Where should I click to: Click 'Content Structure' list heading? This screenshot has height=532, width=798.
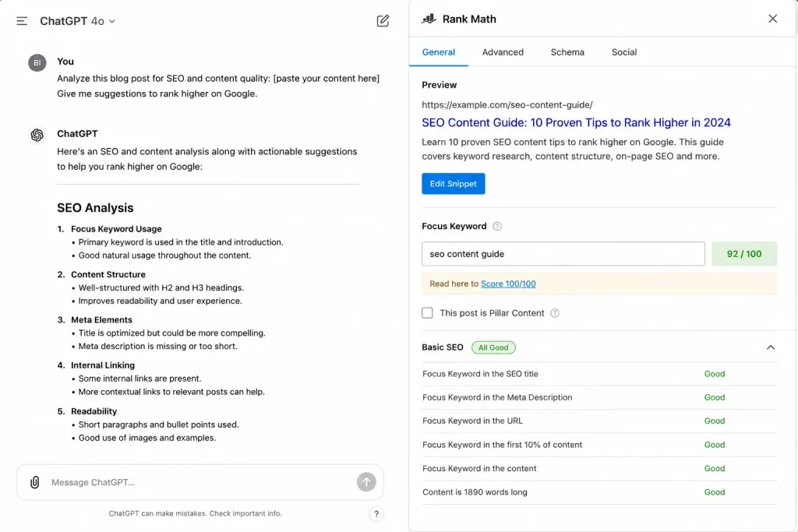coord(108,275)
